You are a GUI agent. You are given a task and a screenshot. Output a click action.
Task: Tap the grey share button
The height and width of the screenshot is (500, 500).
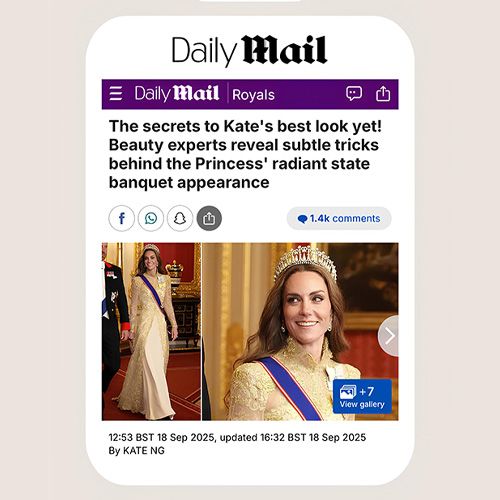209,219
